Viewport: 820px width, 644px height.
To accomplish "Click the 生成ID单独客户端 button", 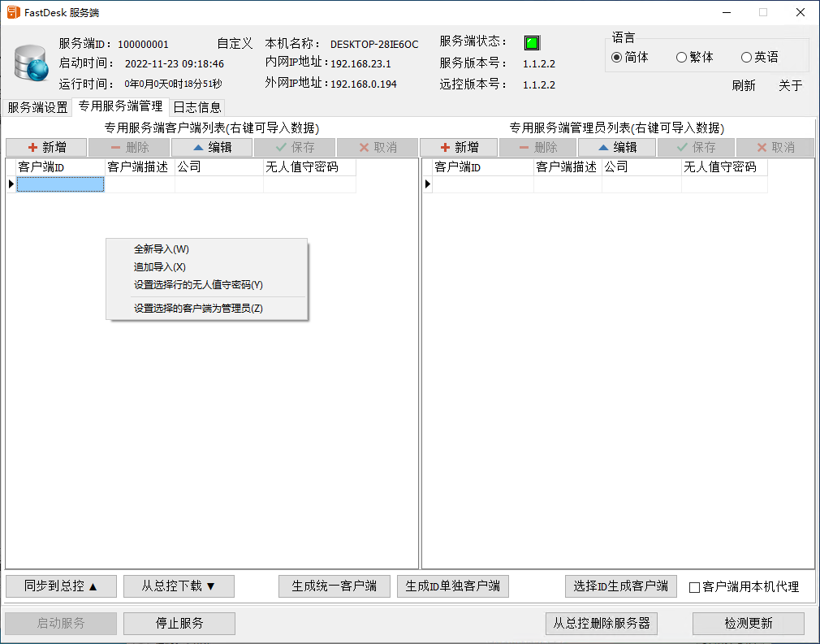I will 453,586.
